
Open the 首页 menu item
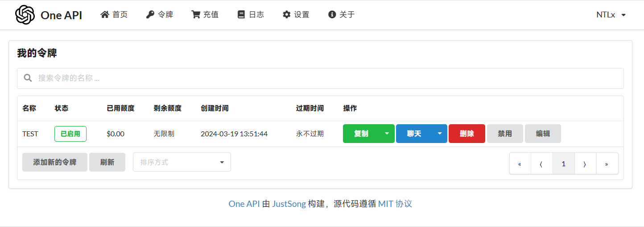114,15
